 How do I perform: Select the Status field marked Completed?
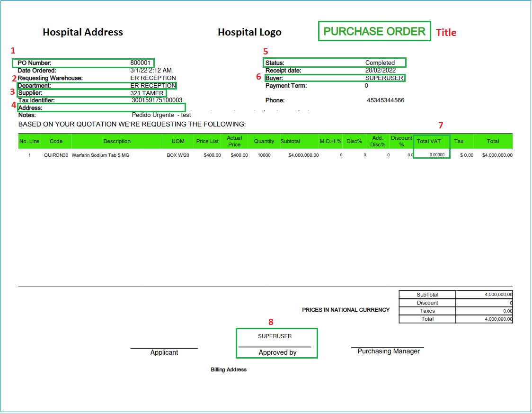pyautogui.click(x=335, y=62)
